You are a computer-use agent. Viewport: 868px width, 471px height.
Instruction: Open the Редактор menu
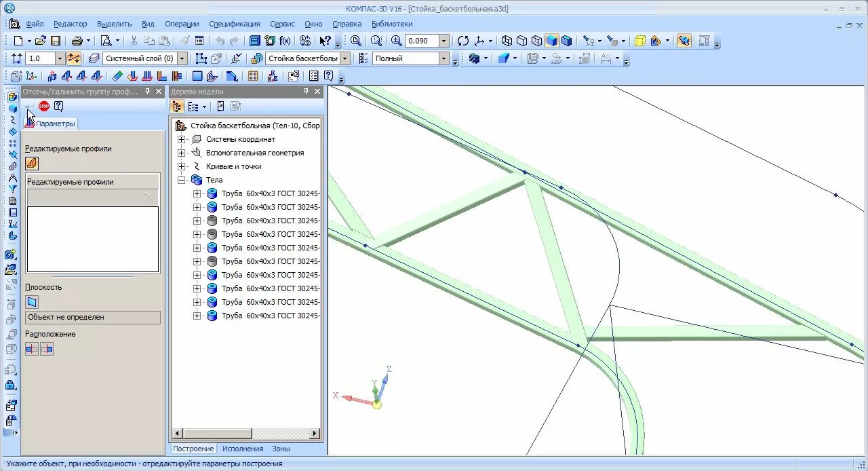(x=71, y=24)
